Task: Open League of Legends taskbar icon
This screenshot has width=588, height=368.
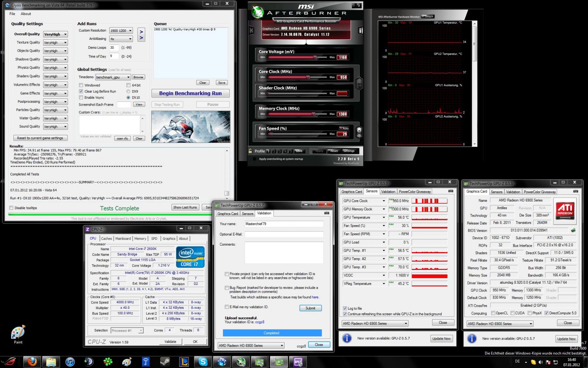Action: tap(184, 362)
